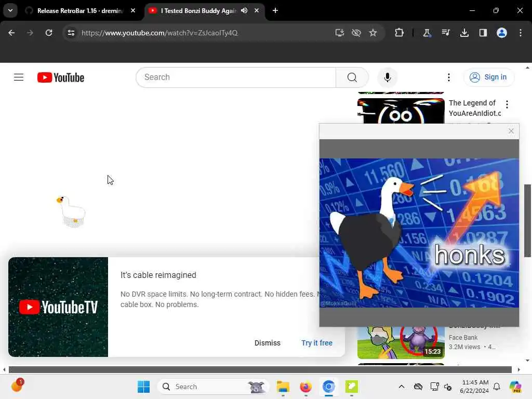Go forward to the next page
The width and height of the screenshot is (532, 399).
click(x=30, y=33)
